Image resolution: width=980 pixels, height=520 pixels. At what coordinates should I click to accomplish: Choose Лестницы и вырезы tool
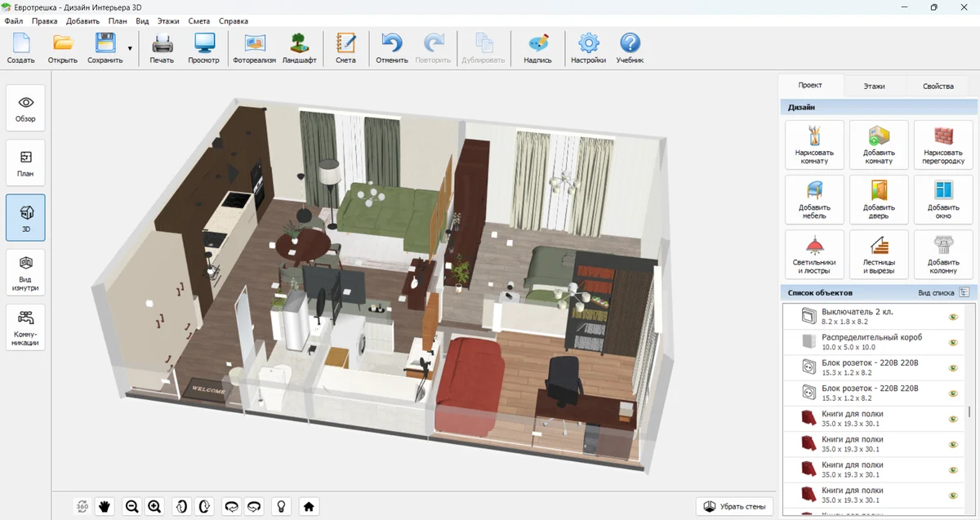pos(879,255)
